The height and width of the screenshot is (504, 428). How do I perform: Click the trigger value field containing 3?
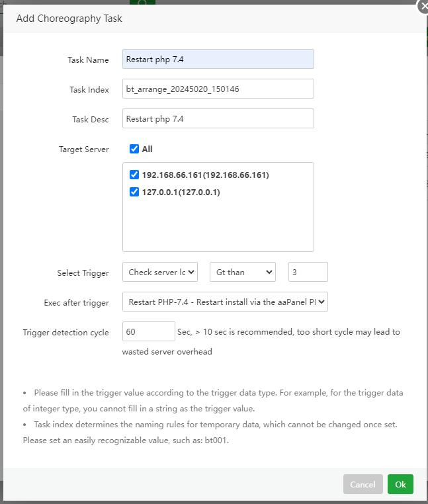pyautogui.click(x=308, y=272)
